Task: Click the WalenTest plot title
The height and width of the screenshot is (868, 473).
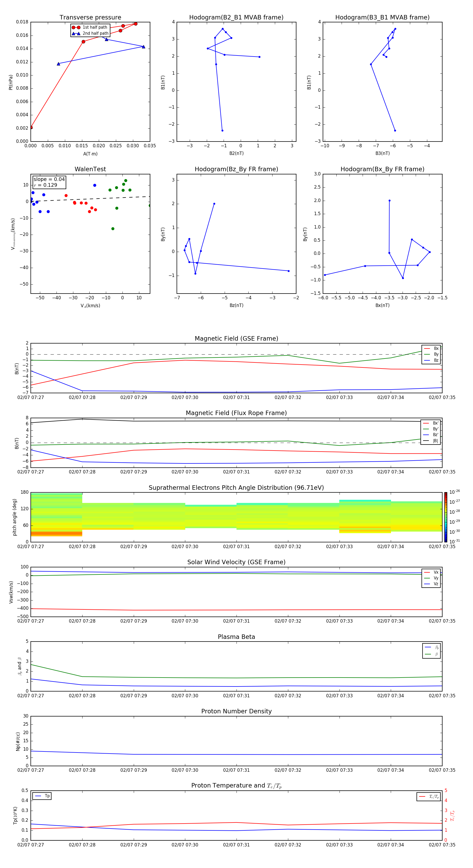Action: [90, 169]
